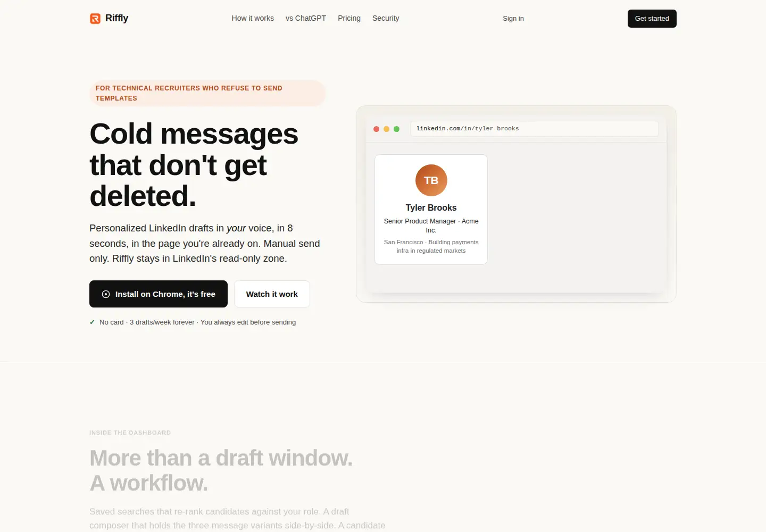Click the FOR TECHNICAL RECRUITERS badge
Image resolution: width=766 pixels, height=532 pixels.
pyautogui.click(x=207, y=93)
